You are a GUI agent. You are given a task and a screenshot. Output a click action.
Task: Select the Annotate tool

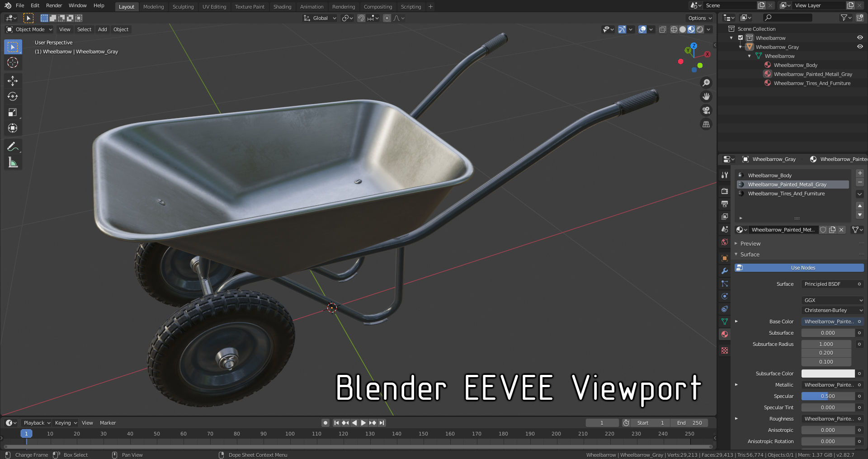(x=13, y=147)
